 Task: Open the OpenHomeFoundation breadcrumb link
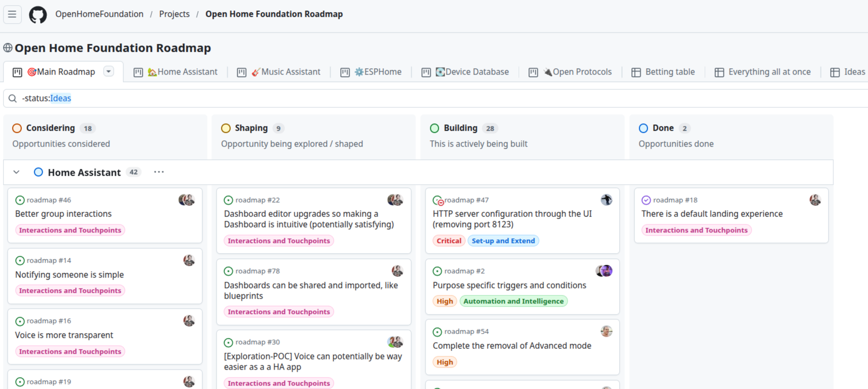(x=99, y=14)
